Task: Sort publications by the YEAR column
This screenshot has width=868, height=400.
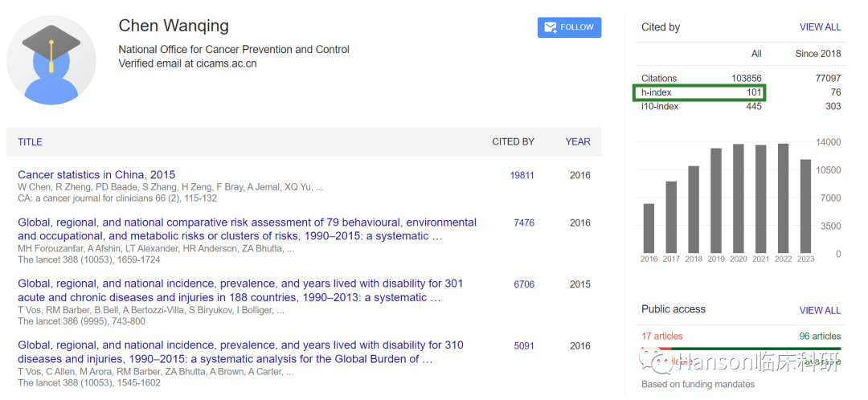Action: point(578,142)
